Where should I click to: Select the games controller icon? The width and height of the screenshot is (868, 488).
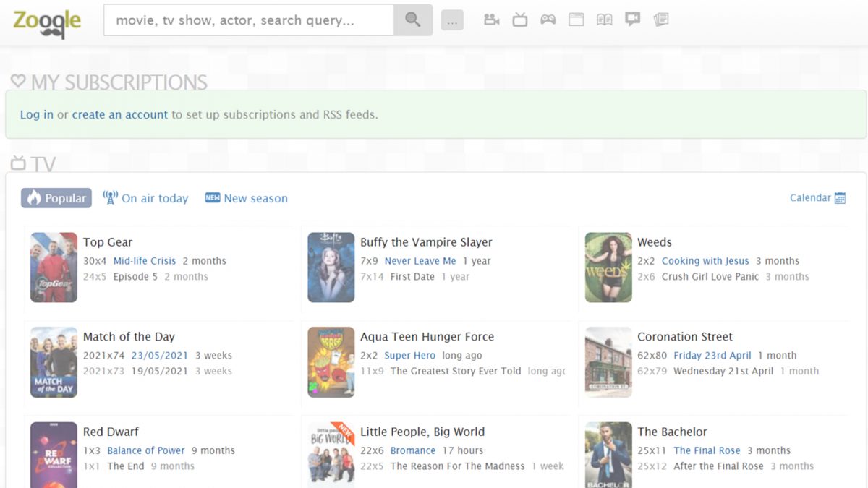548,20
